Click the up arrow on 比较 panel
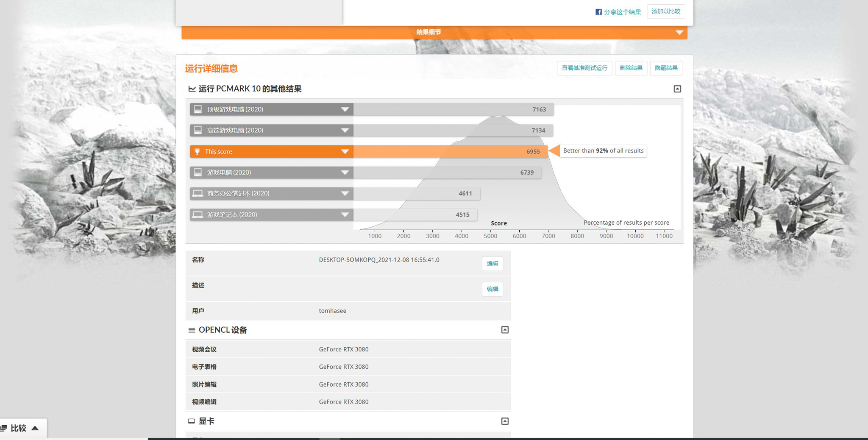 (x=35, y=428)
